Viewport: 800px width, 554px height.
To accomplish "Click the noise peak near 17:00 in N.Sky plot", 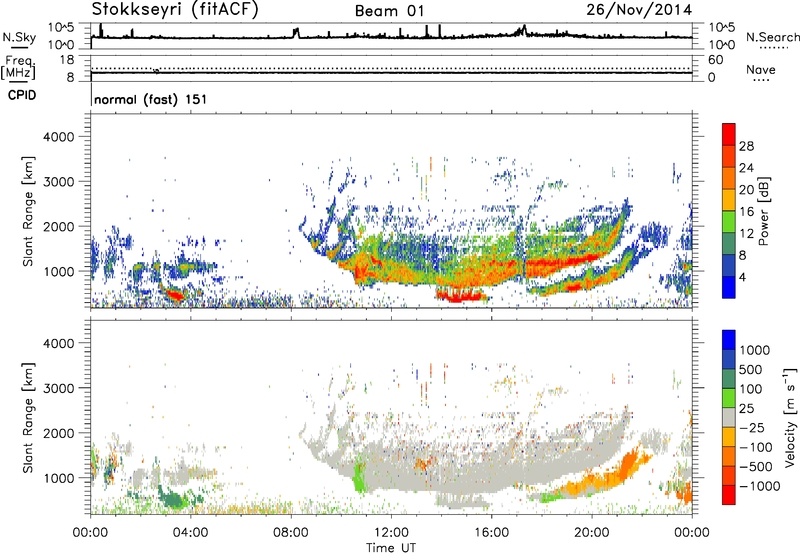I will point(522,30).
